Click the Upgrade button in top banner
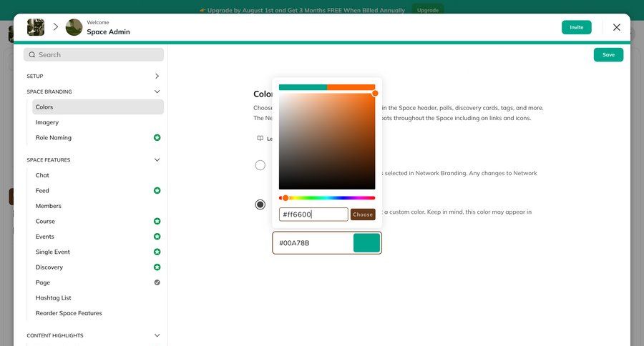Image resolution: width=644 pixels, height=346 pixels. point(428,10)
